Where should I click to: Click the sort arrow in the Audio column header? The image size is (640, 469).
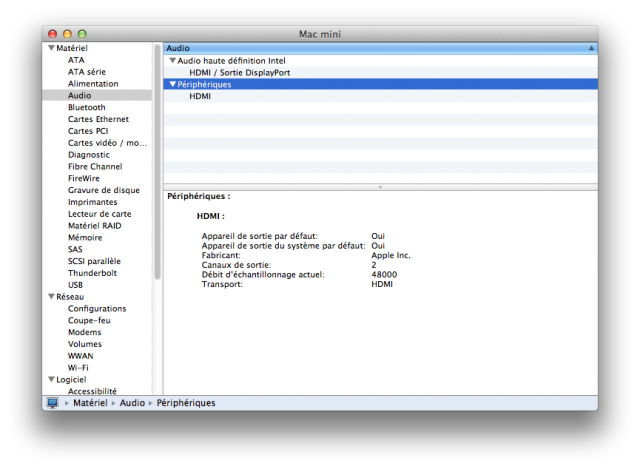(591, 48)
